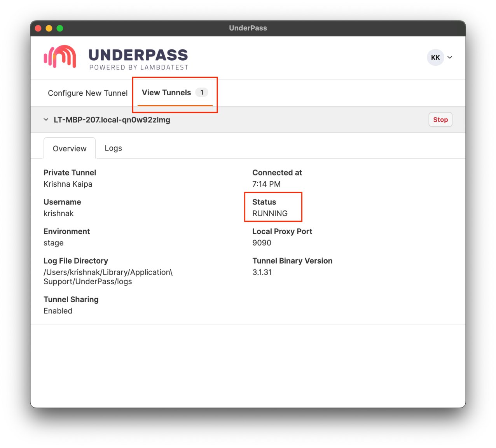Open the Logs tab
Image resolution: width=496 pixels, height=448 pixels.
[113, 148]
